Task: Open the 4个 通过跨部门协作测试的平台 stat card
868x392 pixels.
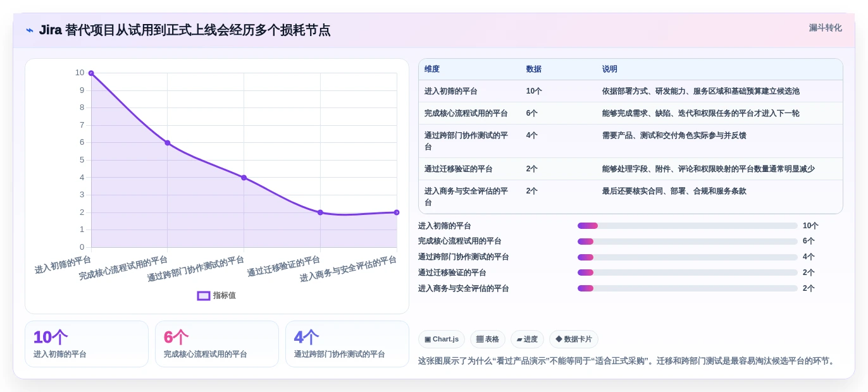Action: [x=347, y=344]
